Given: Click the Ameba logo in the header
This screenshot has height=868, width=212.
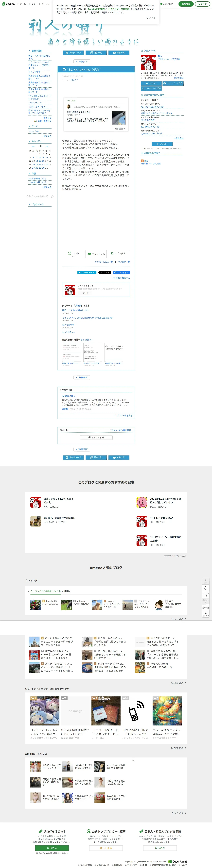Looking at the screenshot, I should point(8,4).
